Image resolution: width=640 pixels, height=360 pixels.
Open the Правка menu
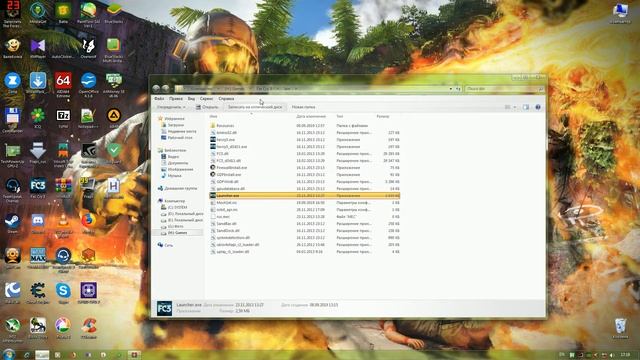pos(176,98)
